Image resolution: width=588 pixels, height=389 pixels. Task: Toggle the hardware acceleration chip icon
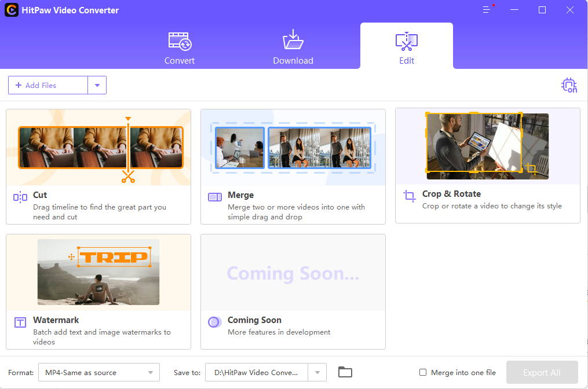point(569,85)
